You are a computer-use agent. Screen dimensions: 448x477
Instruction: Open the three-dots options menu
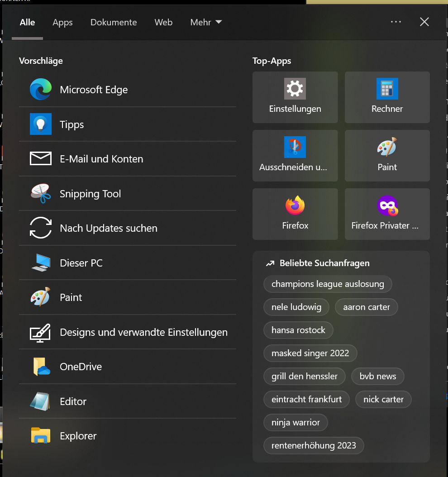coord(396,22)
